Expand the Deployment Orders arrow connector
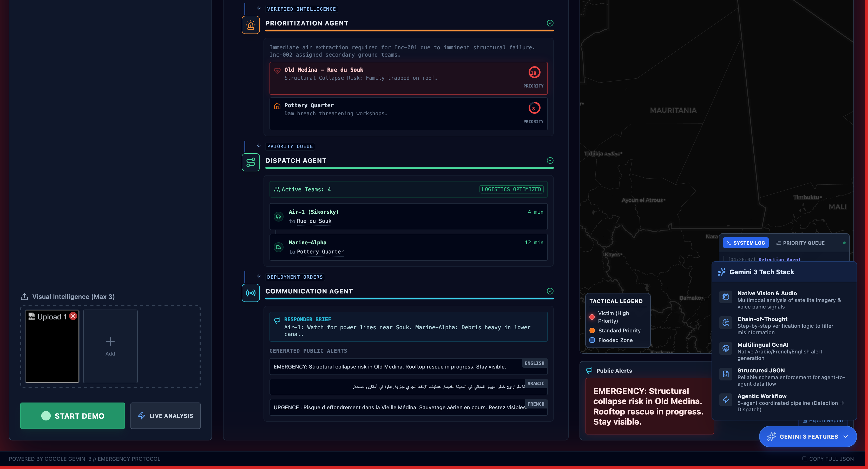Screen dimensions: 868x469 [258, 276]
